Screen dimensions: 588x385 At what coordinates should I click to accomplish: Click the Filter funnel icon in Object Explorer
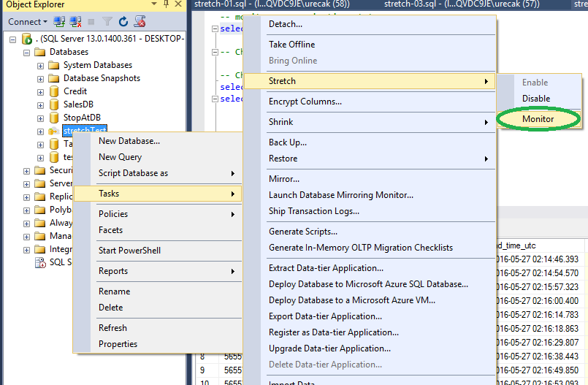(x=107, y=22)
